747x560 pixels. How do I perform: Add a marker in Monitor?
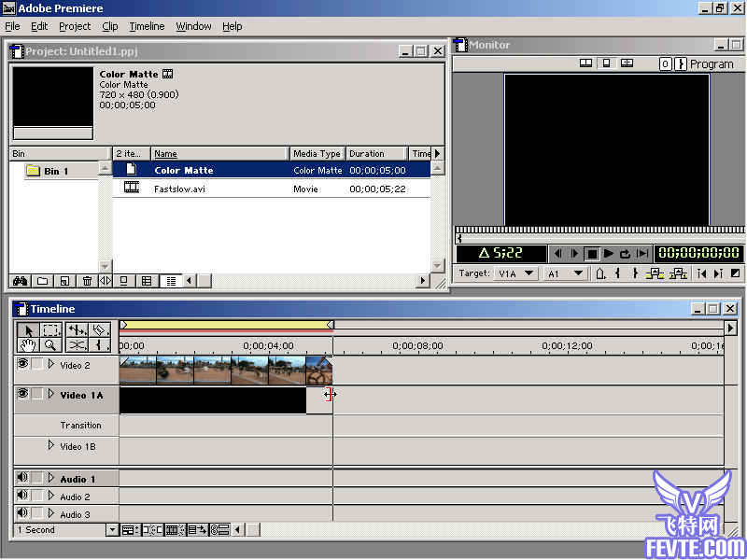pyautogui.click(x=600, y=273)
